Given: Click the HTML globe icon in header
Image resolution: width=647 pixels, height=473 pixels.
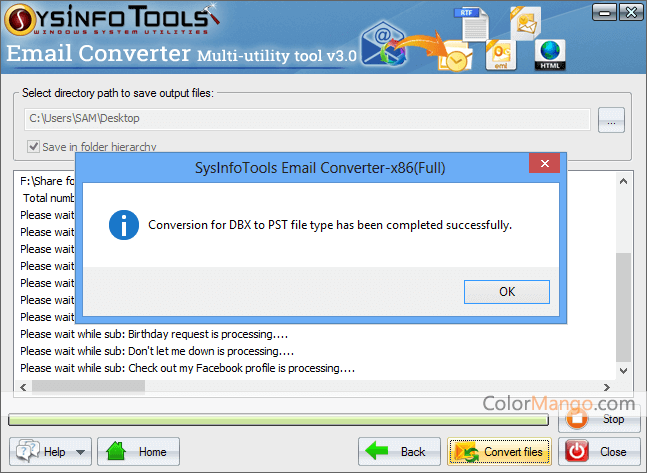Looking at the screenshot, I should click(550, 55).
